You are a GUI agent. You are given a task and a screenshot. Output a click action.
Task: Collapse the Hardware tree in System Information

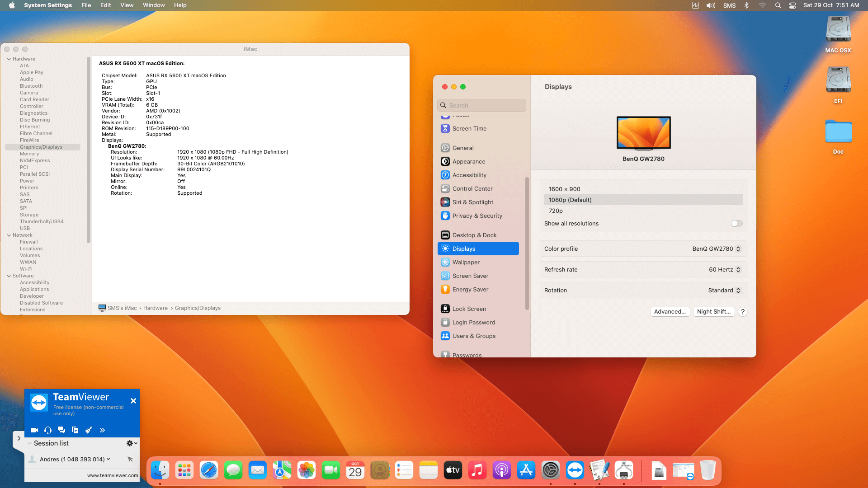(x=9, y=59)
